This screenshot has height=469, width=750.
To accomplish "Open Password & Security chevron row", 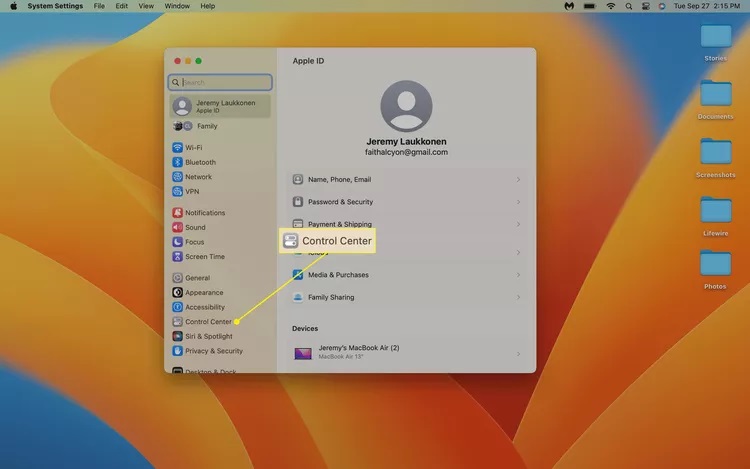I will coord(406,202).
